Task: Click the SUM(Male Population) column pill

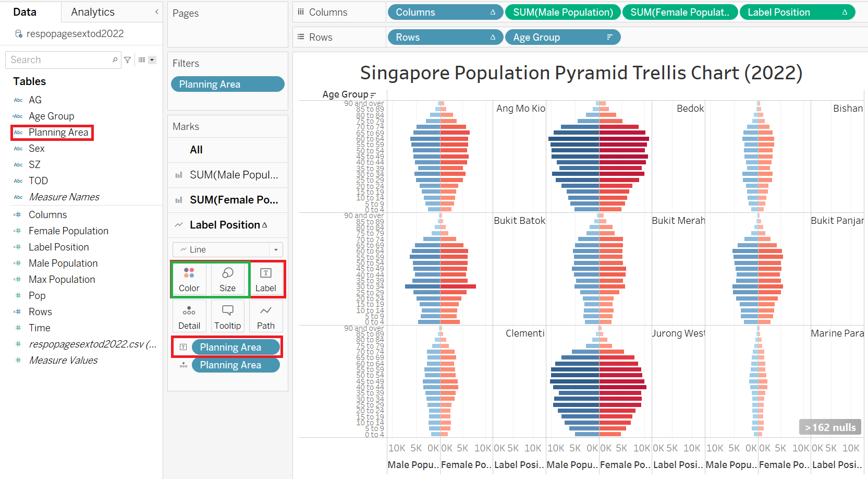Action: 563,12
